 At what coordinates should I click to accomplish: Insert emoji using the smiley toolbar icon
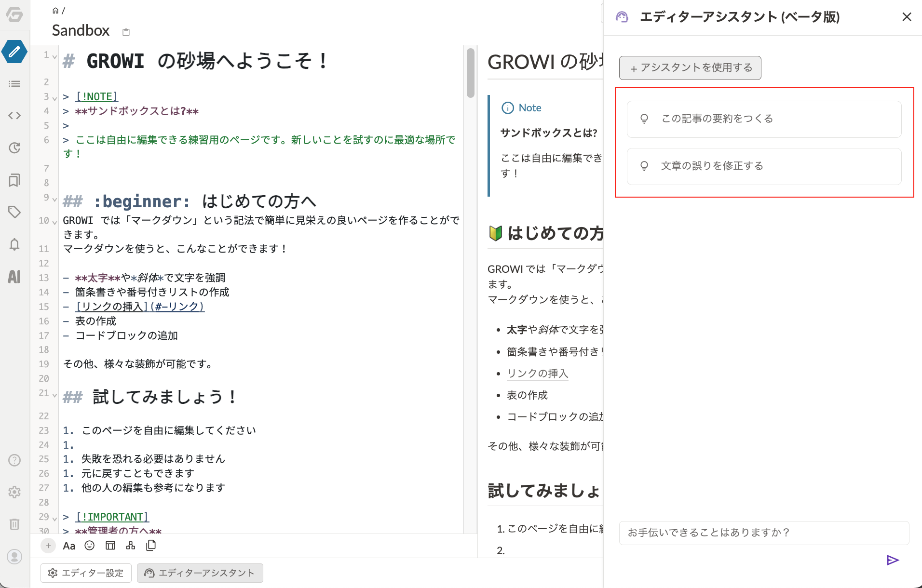tap(90, 546)
